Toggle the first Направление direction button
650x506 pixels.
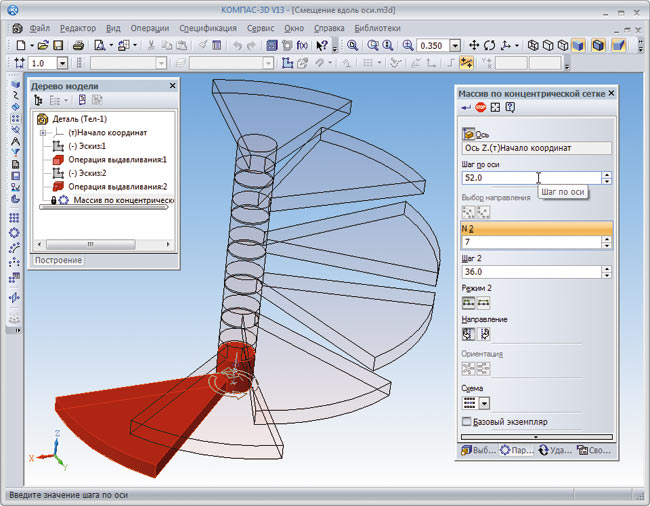coord(467,335)
